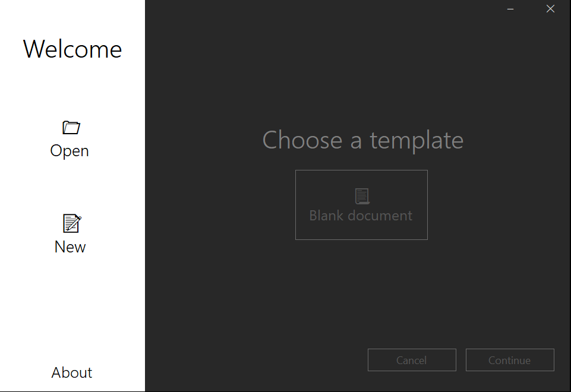Select the Blank document template card
Image resolution: width=571 pixels, height=392 pixels.
361,204
